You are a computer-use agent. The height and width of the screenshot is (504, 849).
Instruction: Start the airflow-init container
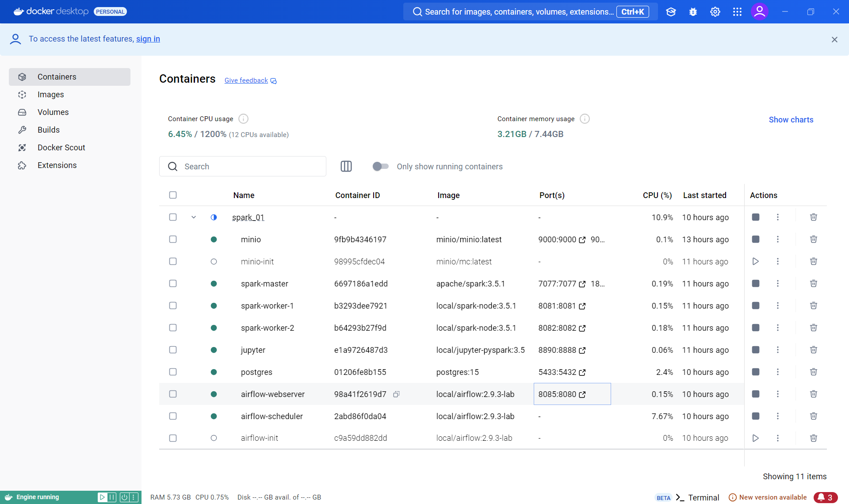756,438
